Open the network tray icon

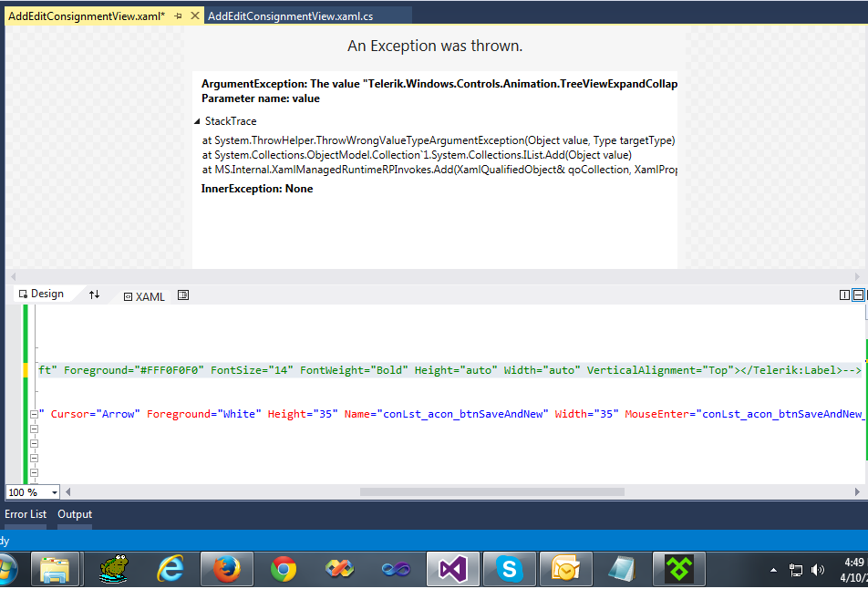click(795, 570)
